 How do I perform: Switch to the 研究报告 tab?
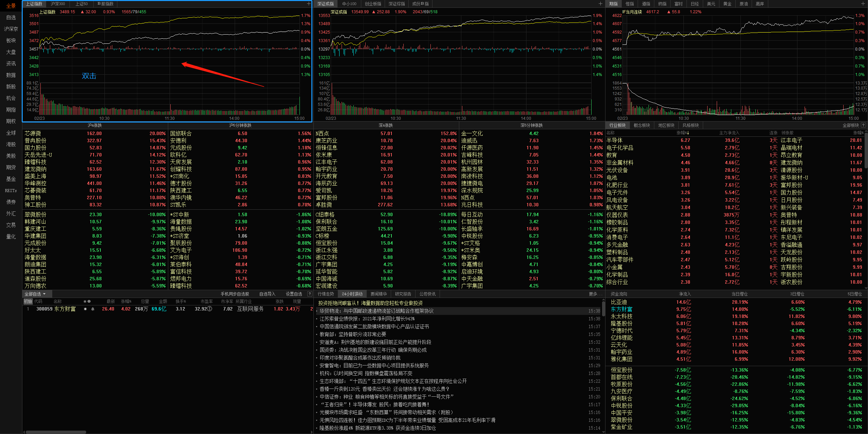(x=403, y=294)
